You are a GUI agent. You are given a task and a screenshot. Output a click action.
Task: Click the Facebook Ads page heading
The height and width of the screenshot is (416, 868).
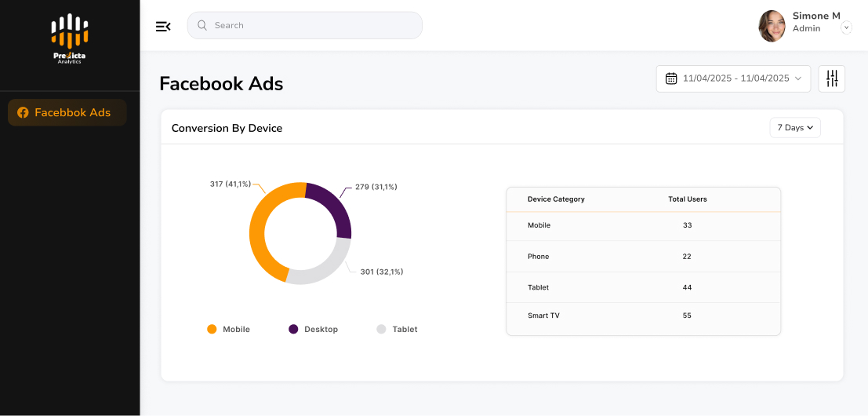[x=221, y=84]
